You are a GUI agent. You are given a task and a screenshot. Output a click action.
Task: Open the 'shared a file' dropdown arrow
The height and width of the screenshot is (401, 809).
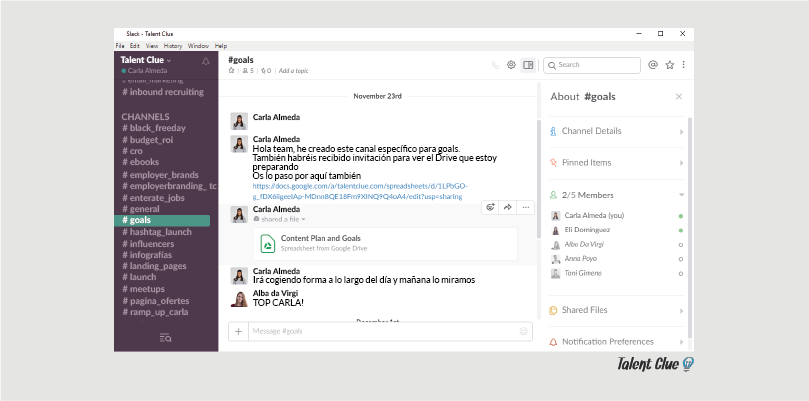[x=303, y=219]
